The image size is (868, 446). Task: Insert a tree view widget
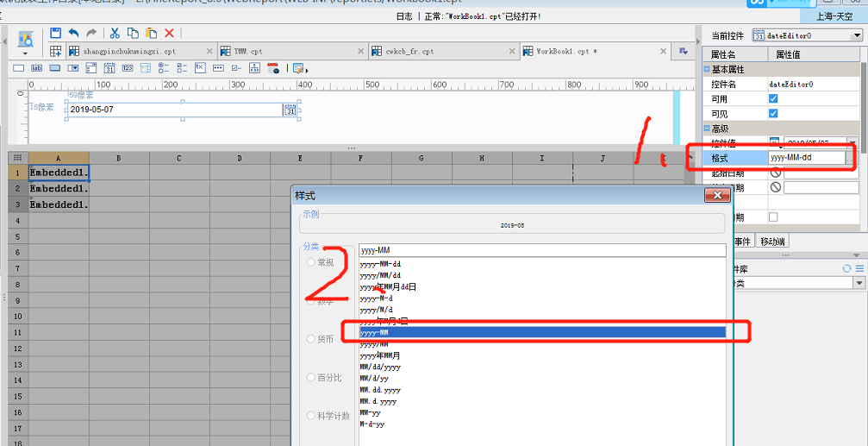[x=254, y=68]
